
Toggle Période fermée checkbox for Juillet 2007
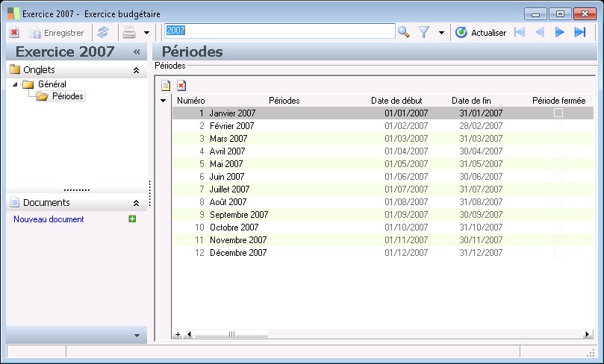tap(558, 189)
